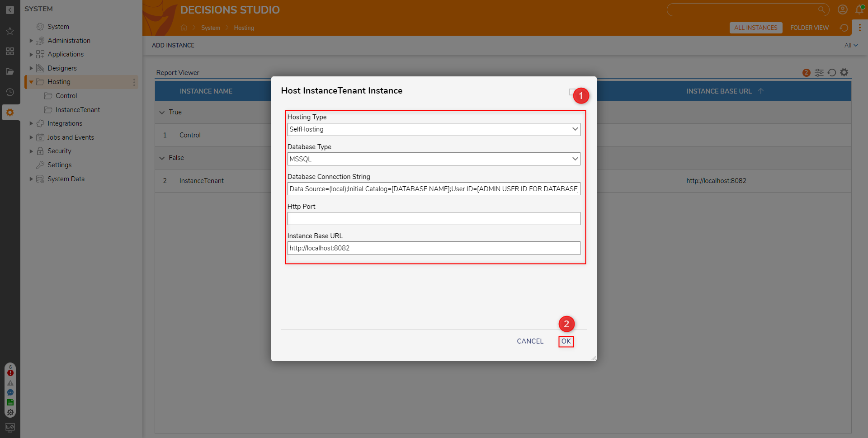Viewport: 868px width, 438px height.
Task: Click the OK button
Action: (566, 341)
